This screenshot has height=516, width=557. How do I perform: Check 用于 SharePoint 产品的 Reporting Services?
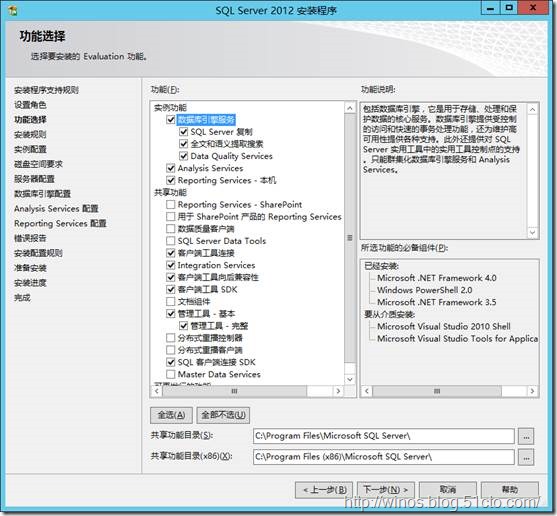coord(171,217)
